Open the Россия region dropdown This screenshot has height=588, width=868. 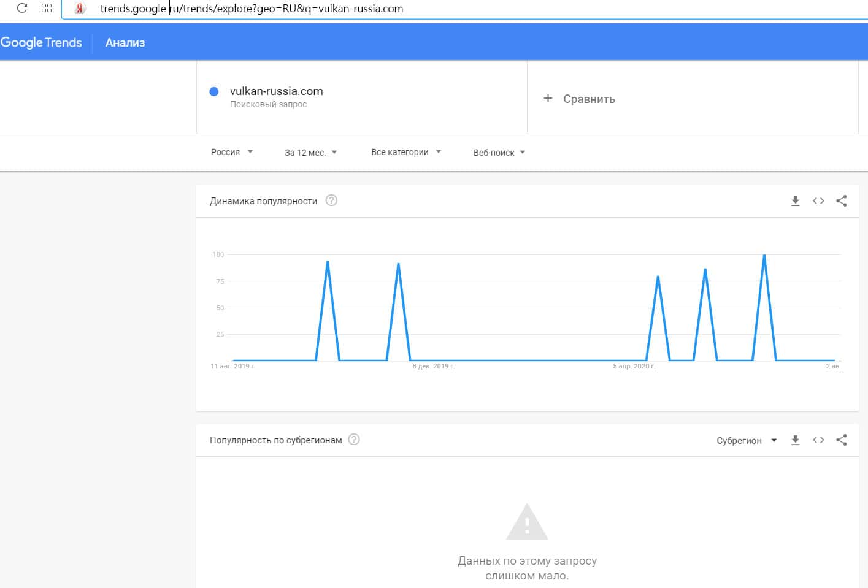232,152
